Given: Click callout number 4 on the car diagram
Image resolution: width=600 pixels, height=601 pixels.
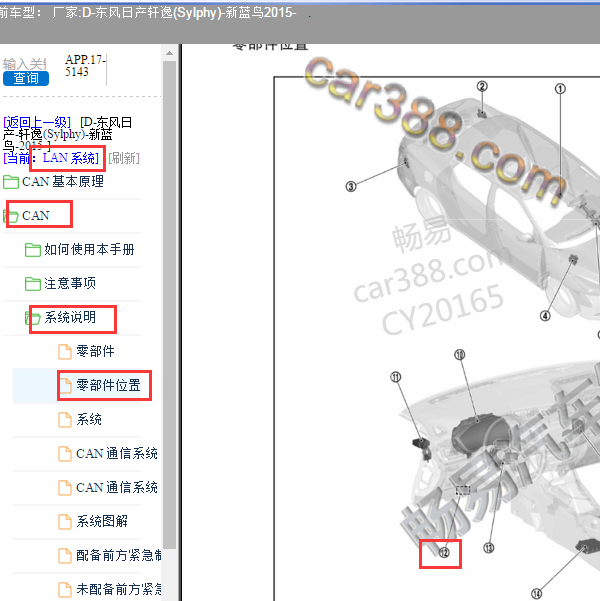Looking at the screenshot, I should (545, 316).
